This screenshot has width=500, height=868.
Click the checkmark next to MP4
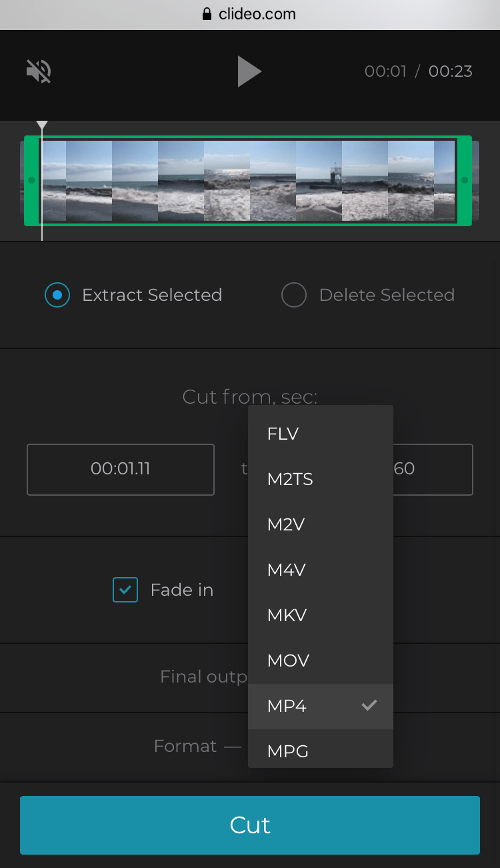369,705
